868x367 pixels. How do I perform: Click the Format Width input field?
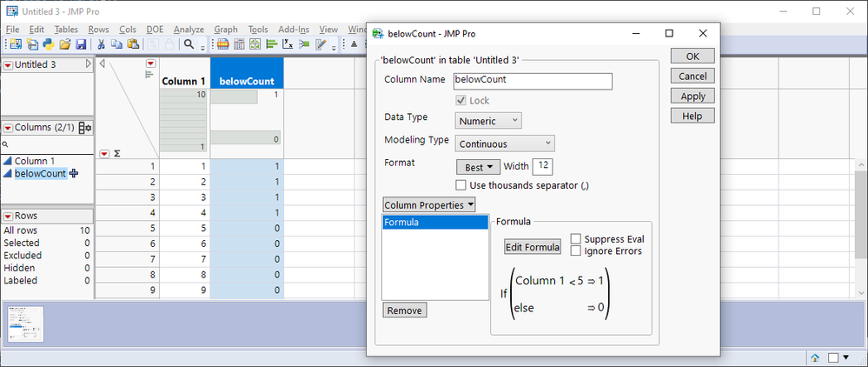pos(542,167)
